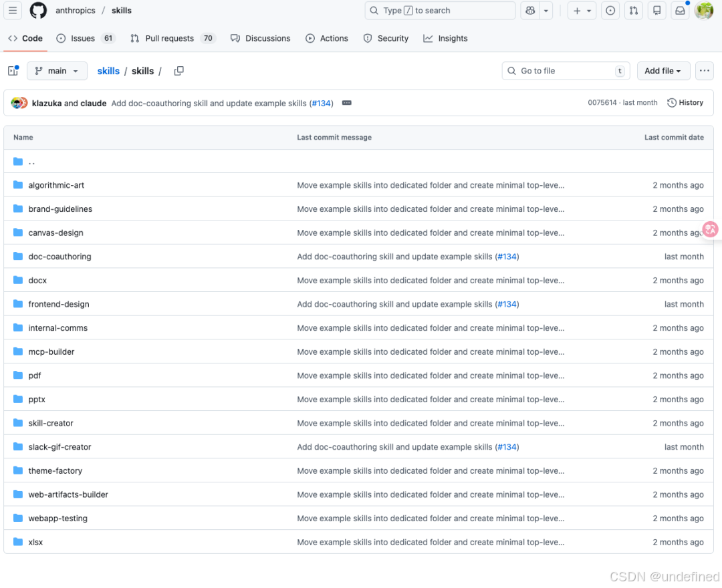This screenshot has height=588, width=722.
Task: Copy the path with copy icon
Action: (x=178, y=71)
